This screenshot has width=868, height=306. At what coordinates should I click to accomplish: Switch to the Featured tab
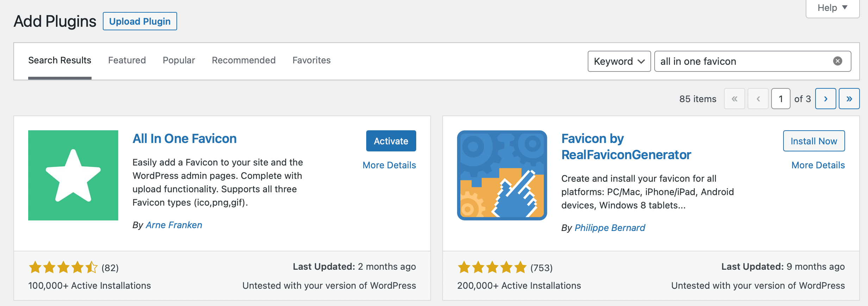[127, 60]
